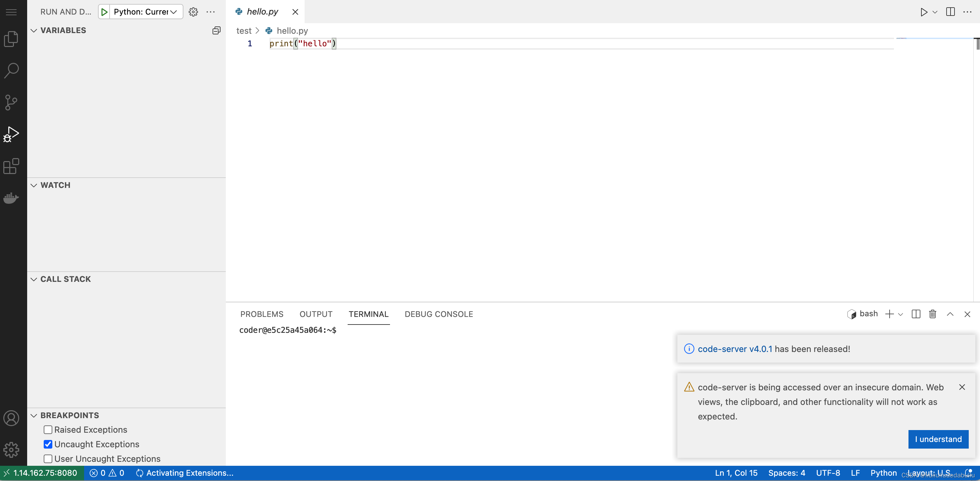
Task: Open the Search sidebar
Action: click(x=11, y=70)
